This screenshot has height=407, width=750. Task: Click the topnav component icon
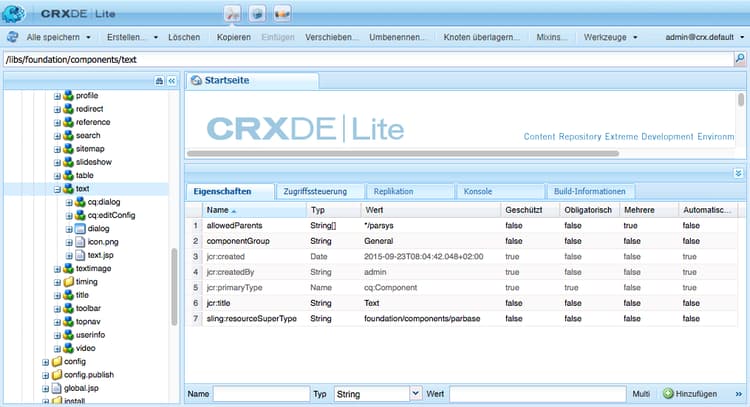click(68, 321)
